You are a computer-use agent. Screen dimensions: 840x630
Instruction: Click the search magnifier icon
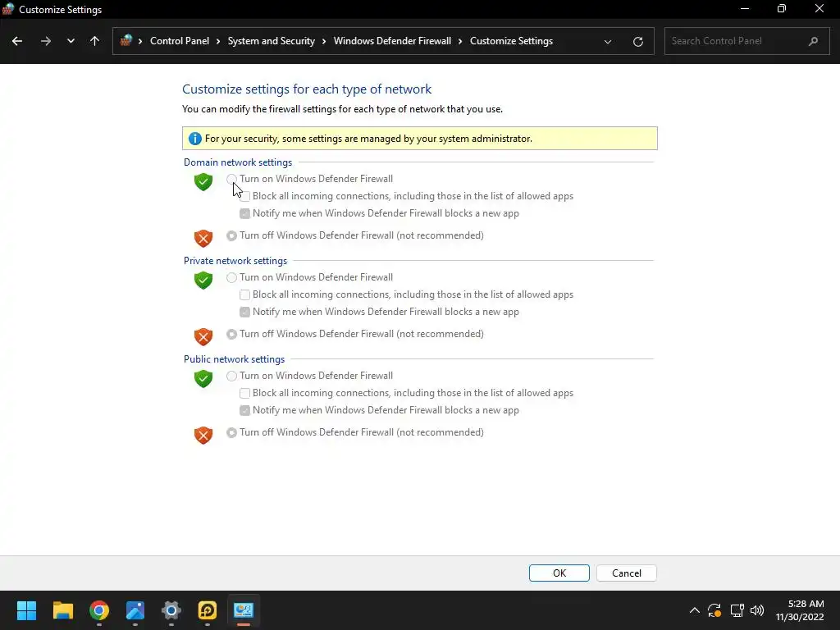813,41
